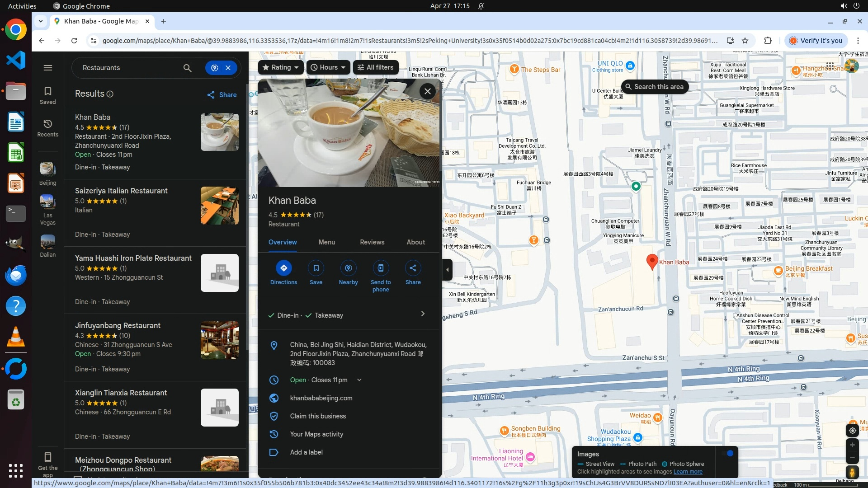Expand the opening hours chevron
Viewport: 868px width, 488px height.
coord(359,380)
